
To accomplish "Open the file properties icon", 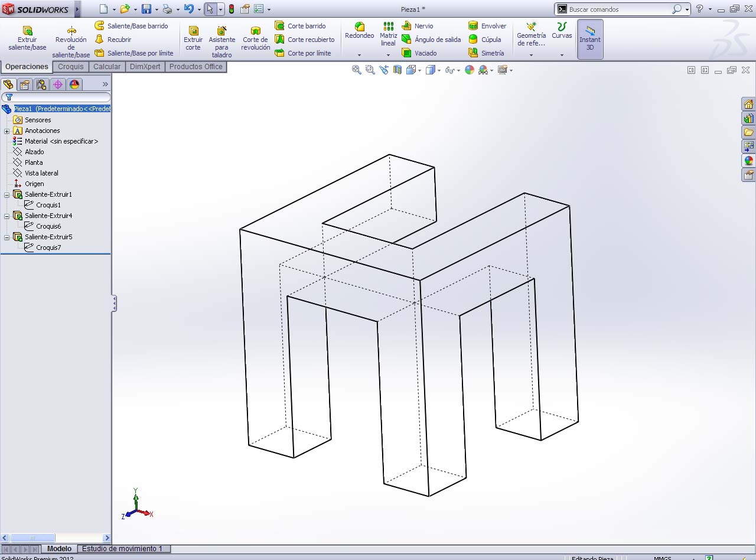I will click(245, 9).
